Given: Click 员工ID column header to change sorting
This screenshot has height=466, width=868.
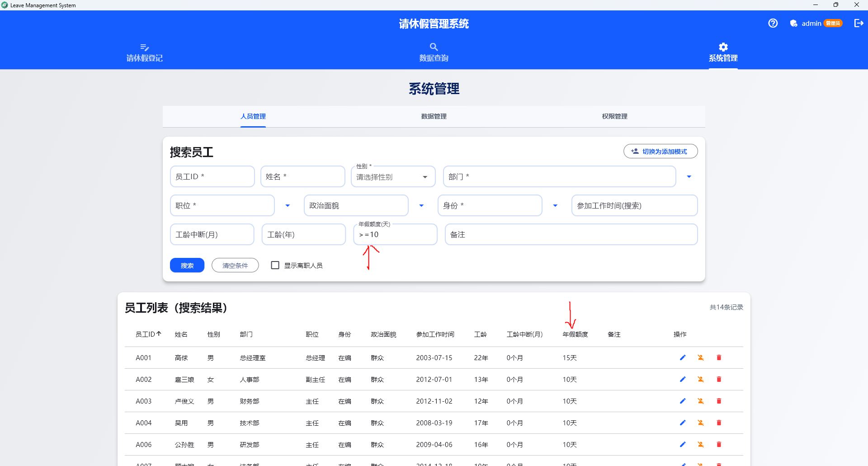Looking at the screenshot, I should (147, 334).
